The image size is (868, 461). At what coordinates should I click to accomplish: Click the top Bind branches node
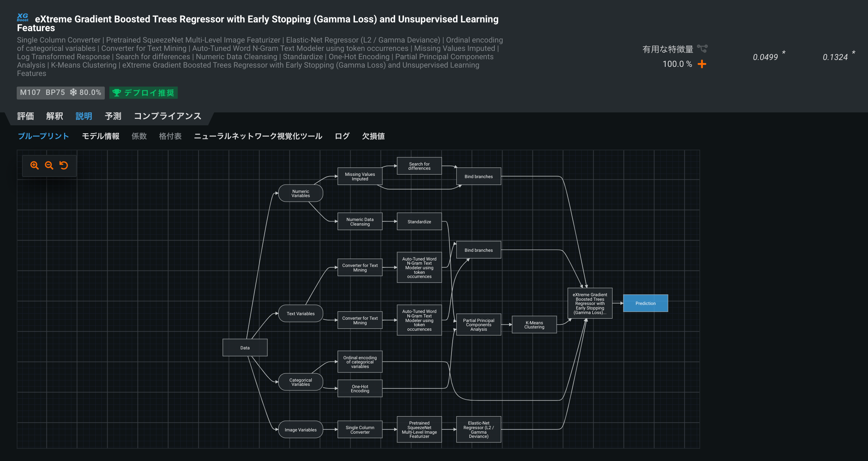click(478, 176)
